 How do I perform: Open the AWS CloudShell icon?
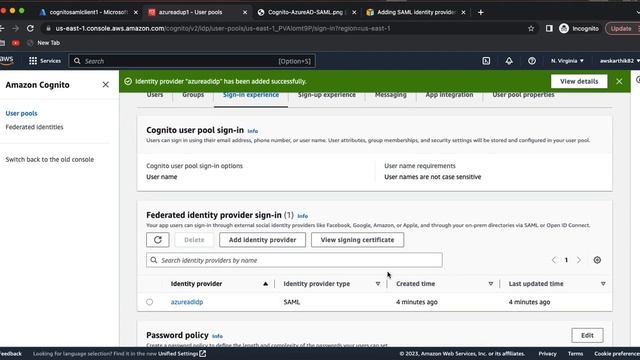coord(486,61)
